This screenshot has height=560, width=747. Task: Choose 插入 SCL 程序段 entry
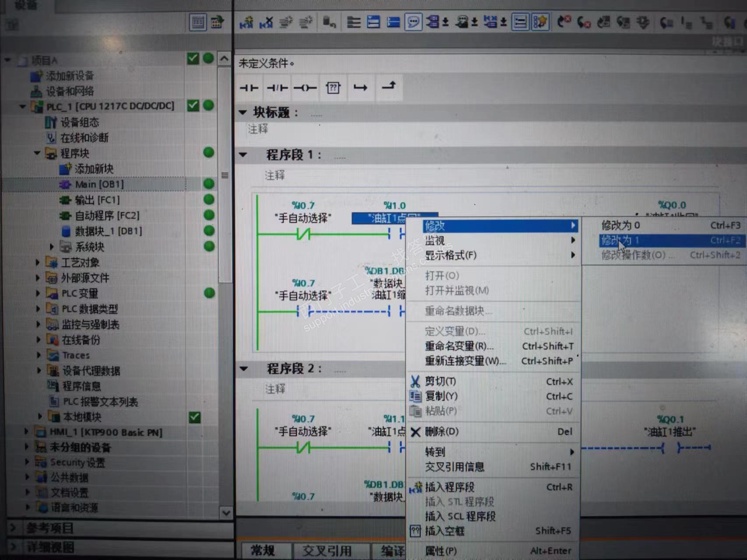tap(493, 516)
